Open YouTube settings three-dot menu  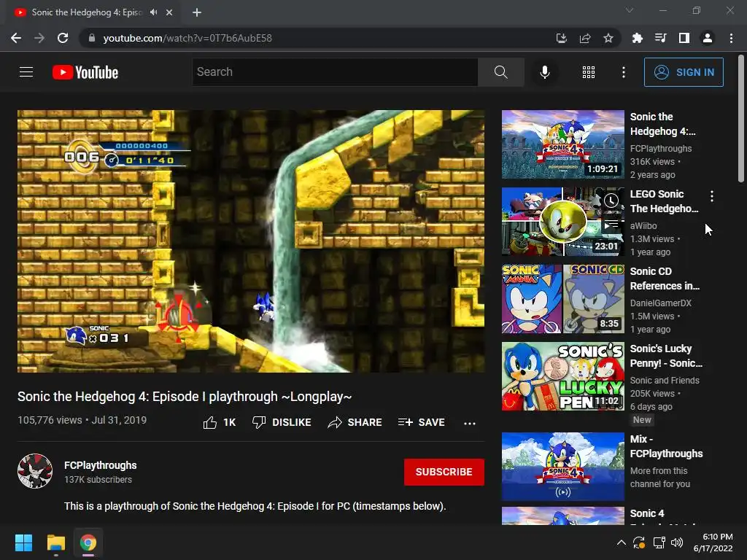coord(623,72)
